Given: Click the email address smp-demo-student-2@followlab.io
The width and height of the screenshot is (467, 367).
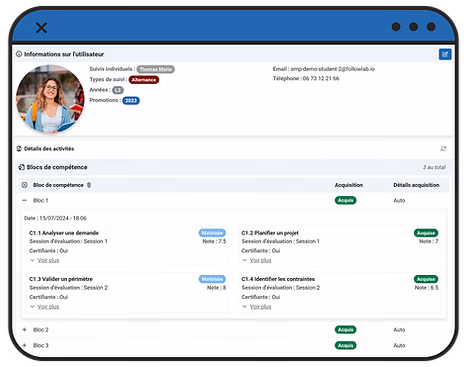Looking at the screenshot, I should pyautogui.click(x=333, y=69).
